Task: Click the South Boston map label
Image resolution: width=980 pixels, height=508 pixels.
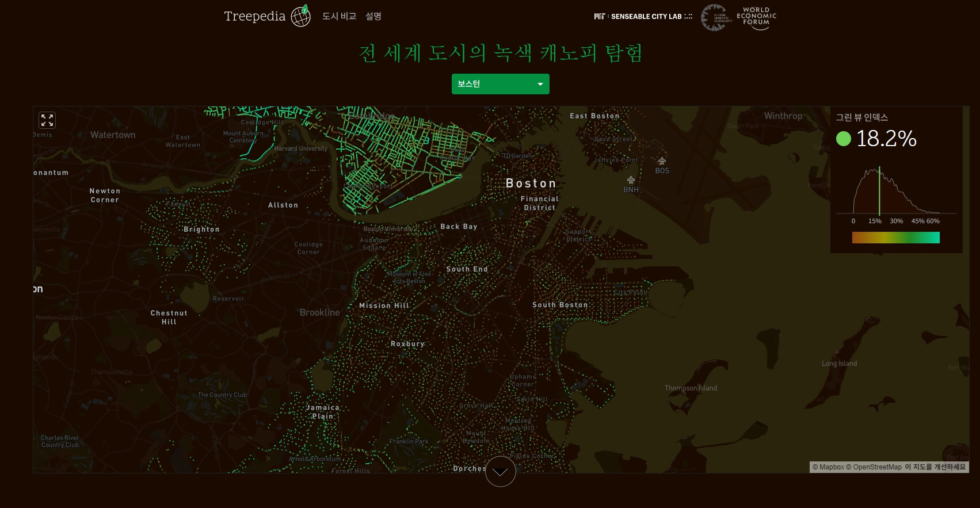Action: (x=560, y=305)
